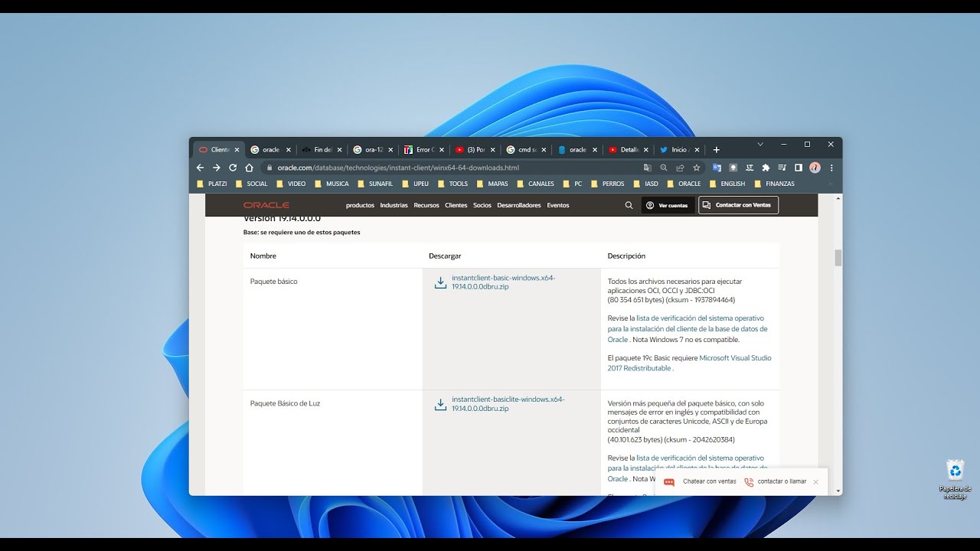The width and height of the screenshot is (980, 551).
Task: Open the 'Desarrolladores' Oracle menu
Action: (x=519, y=205)
